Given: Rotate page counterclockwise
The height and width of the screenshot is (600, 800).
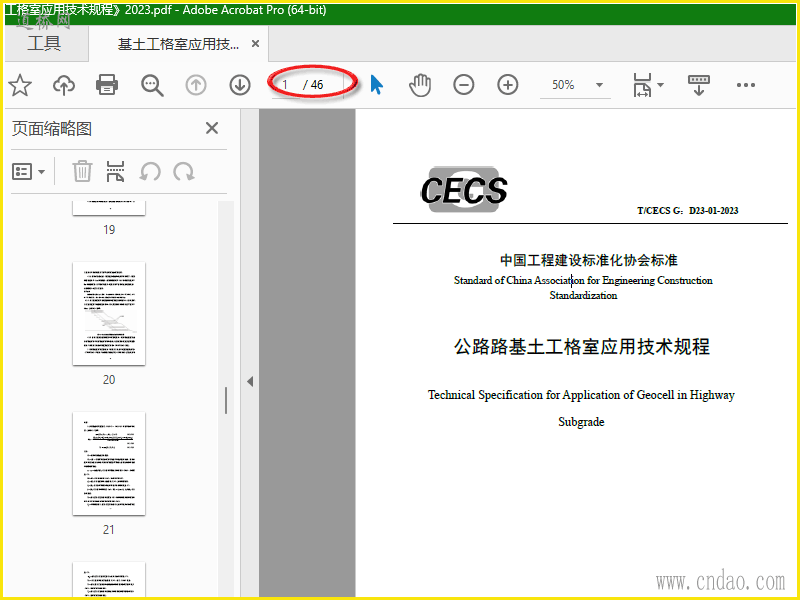Looking at the screenshot, I should (150, 172).
